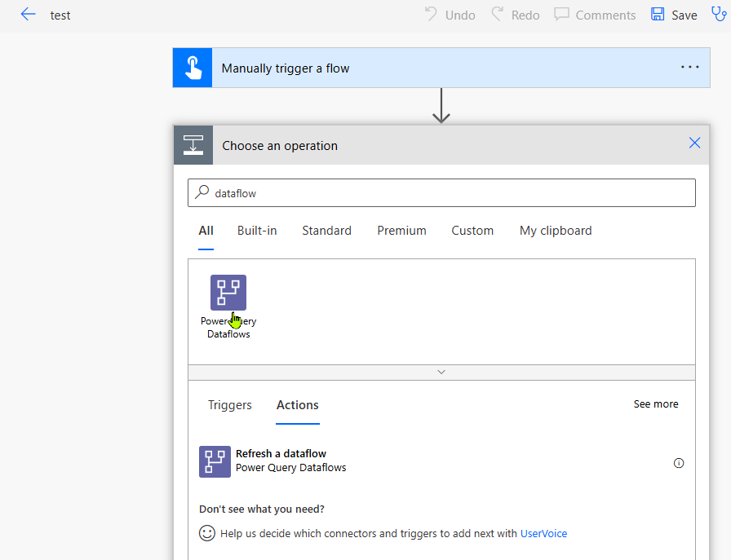The width and height of the screenshot is (731, 560).
Task: Show info for Refresh a dataflow
Action: click(x=679, y=463)
